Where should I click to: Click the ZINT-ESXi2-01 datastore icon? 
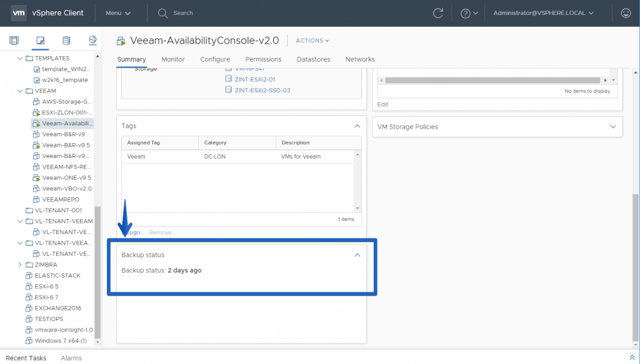point(229,79)
